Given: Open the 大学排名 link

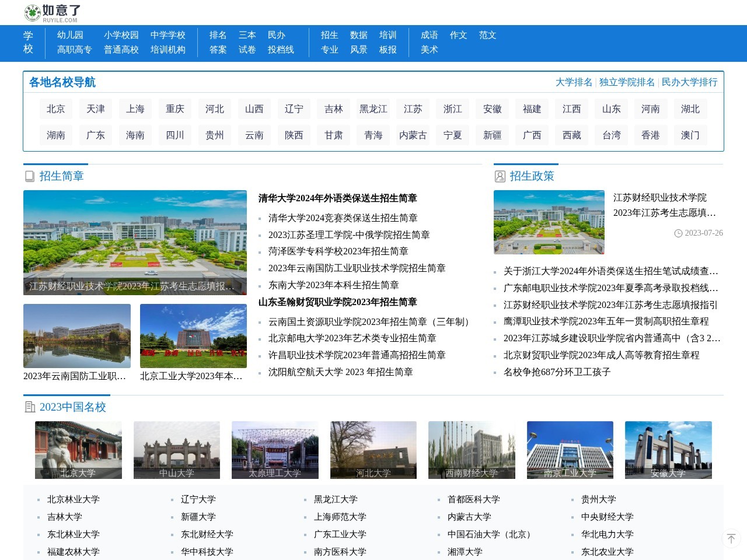Looking at the screenshot, I should (x=574, y=82).
